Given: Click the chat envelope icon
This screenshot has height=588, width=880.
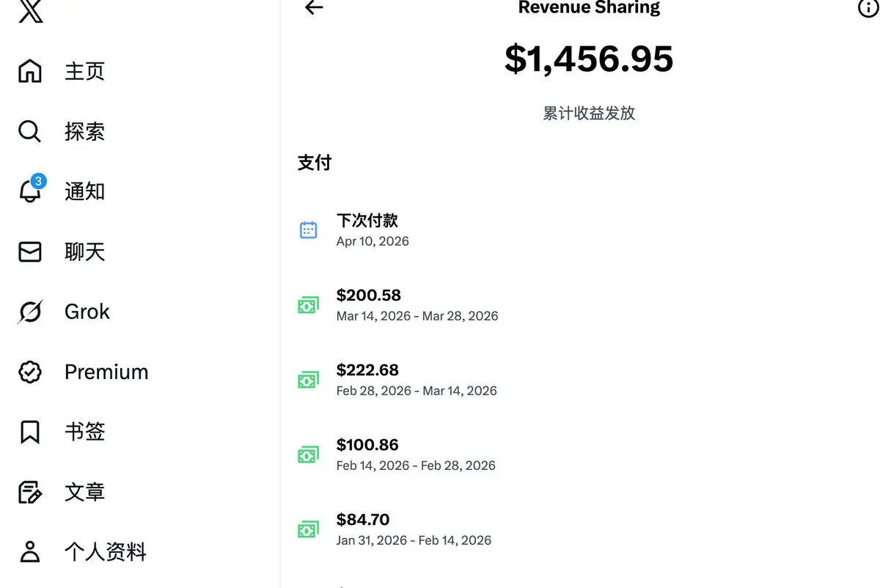Looking at the screenshot, I should tap(30, 251).
